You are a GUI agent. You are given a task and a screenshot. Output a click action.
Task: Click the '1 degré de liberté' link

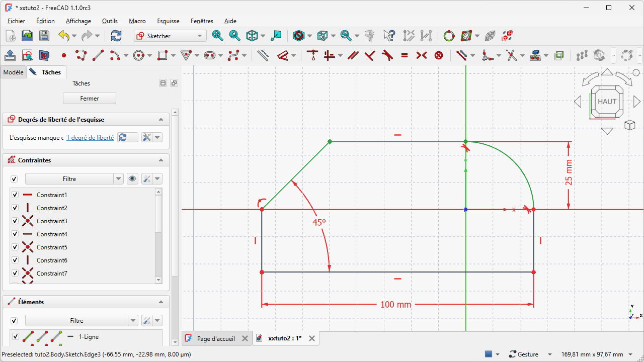90,138
